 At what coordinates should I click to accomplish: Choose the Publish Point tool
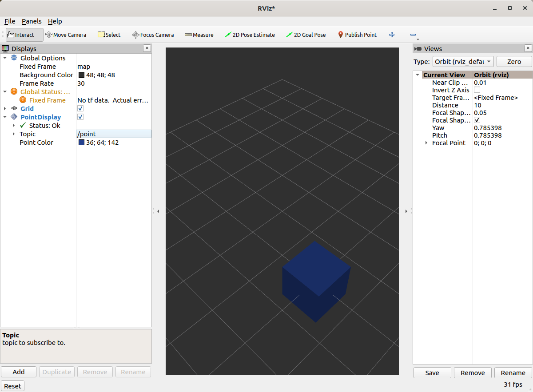[x=357, y=35]
